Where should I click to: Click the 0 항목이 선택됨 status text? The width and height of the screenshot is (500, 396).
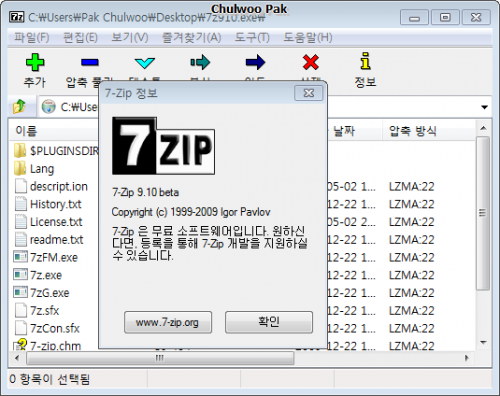click(x=49, y=379)
